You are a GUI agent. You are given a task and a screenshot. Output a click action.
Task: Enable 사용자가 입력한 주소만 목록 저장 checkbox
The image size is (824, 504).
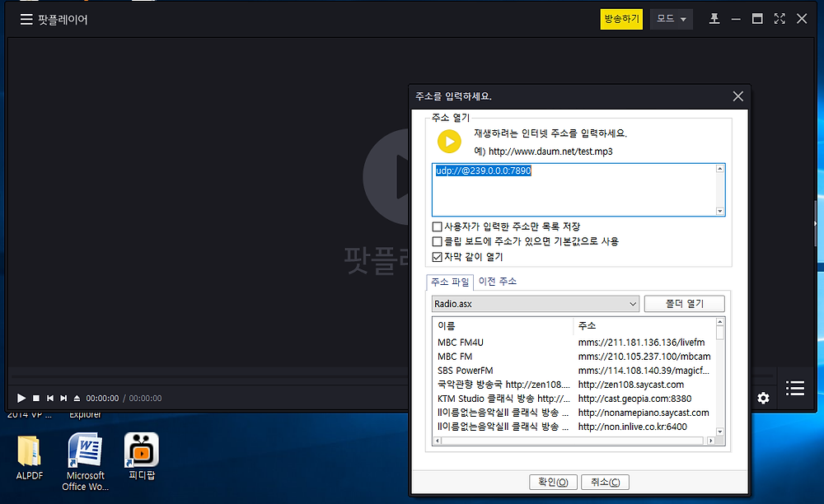tap(437, 226)
